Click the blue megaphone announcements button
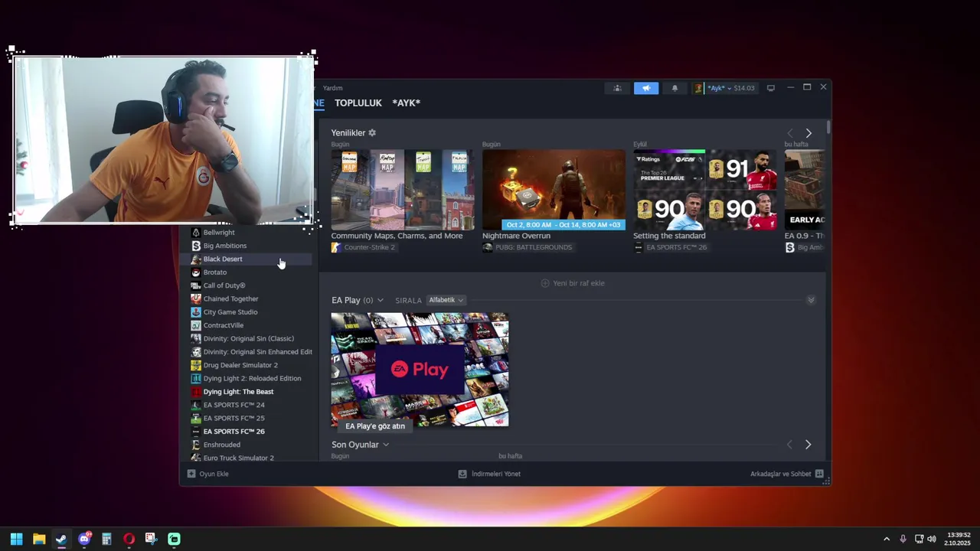The height and width of the screenshot is (551, 980). click(x=646, y=88)
